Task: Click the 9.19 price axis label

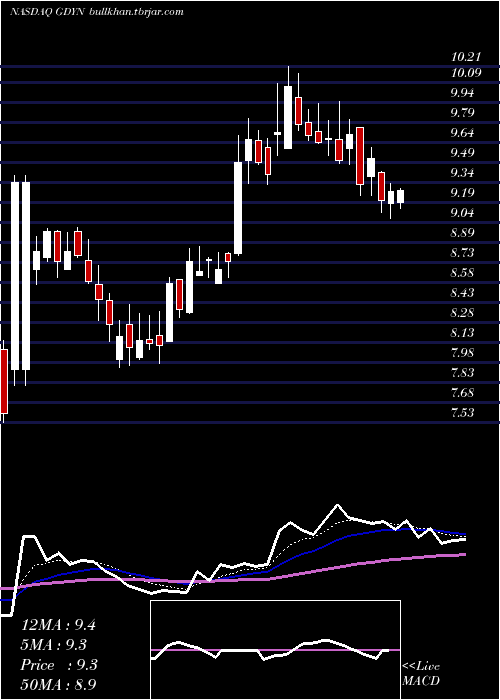Action: [462, 193]
